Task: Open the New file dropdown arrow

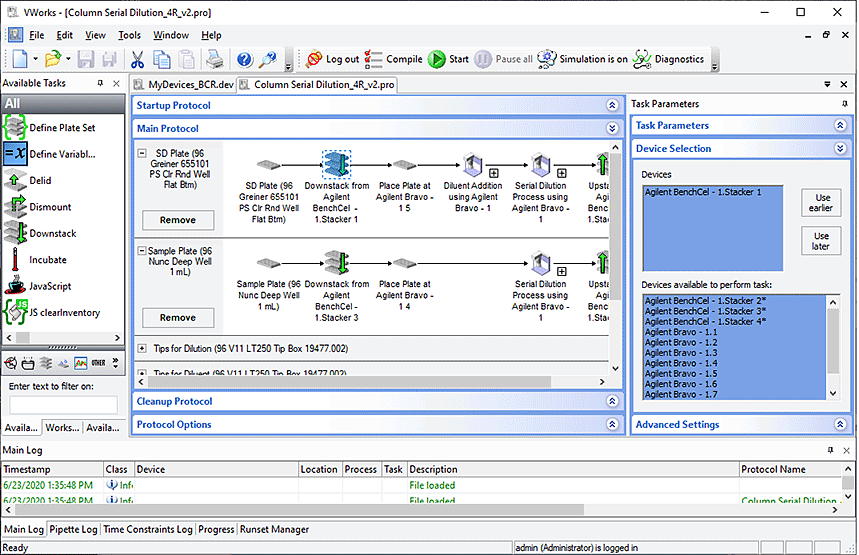Action: (36, 59)
